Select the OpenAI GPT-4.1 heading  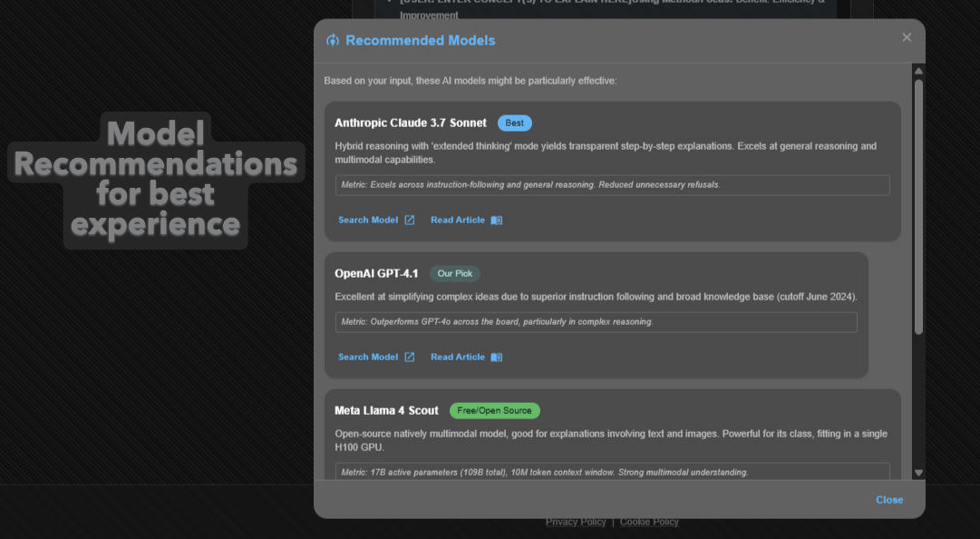[x=376, y=273]
